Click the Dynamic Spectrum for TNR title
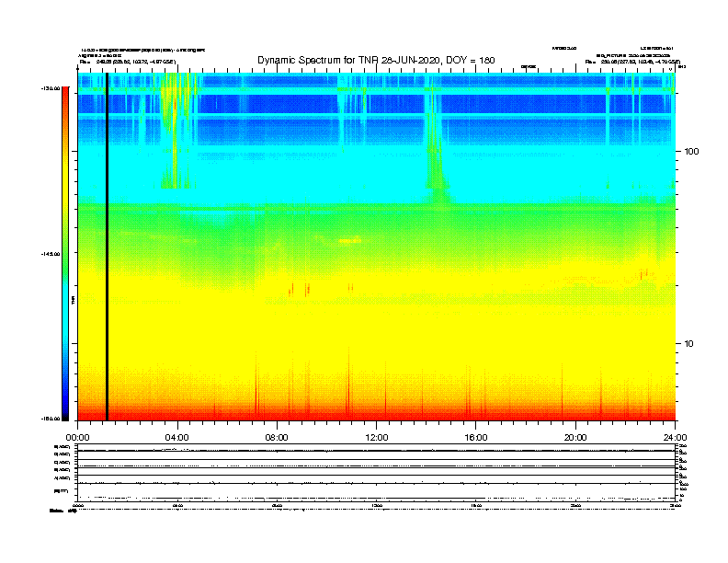Screen dimensions: 728x563 tap(376, 60)
